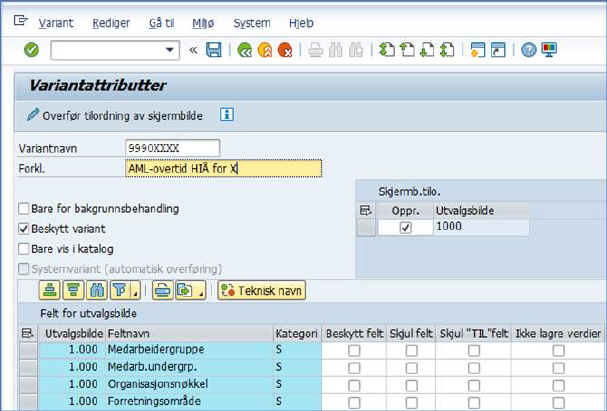Open the command field dropdown arrow
This screenshot has width=607, height=411.
coord(169,50)
